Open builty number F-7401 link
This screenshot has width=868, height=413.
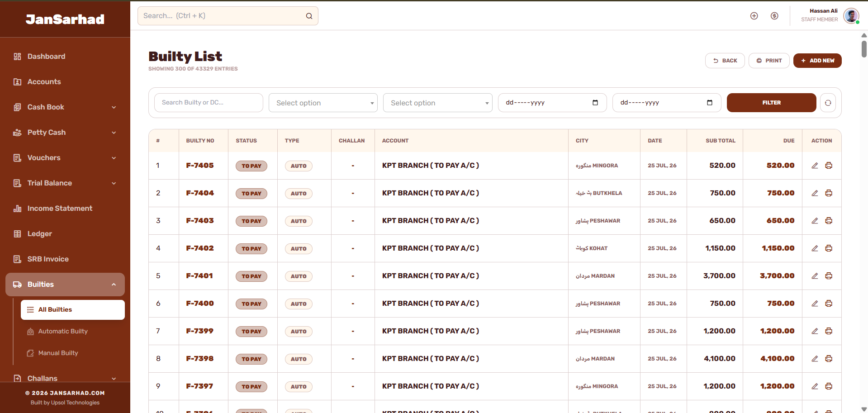click(199, 276)
